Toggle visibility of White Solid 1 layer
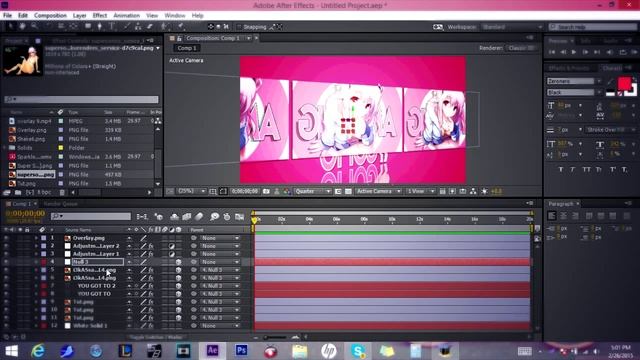Screen dimensions: 640x360 6,326
